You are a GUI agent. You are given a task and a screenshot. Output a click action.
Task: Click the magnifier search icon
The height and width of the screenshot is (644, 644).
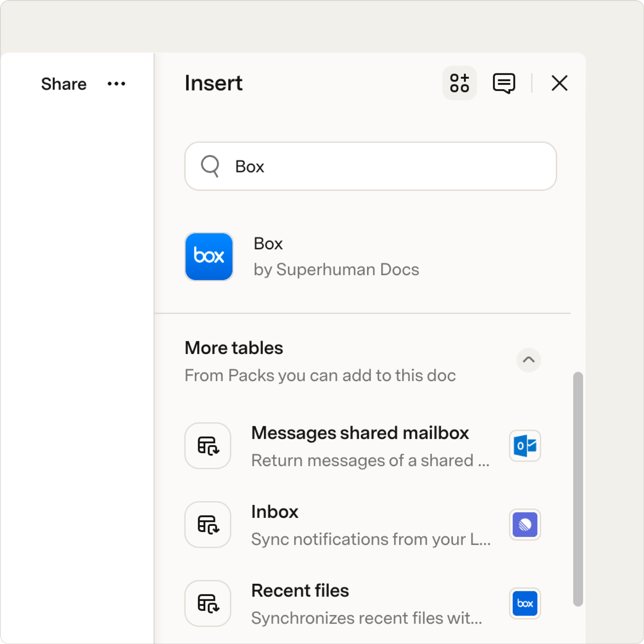210,166
